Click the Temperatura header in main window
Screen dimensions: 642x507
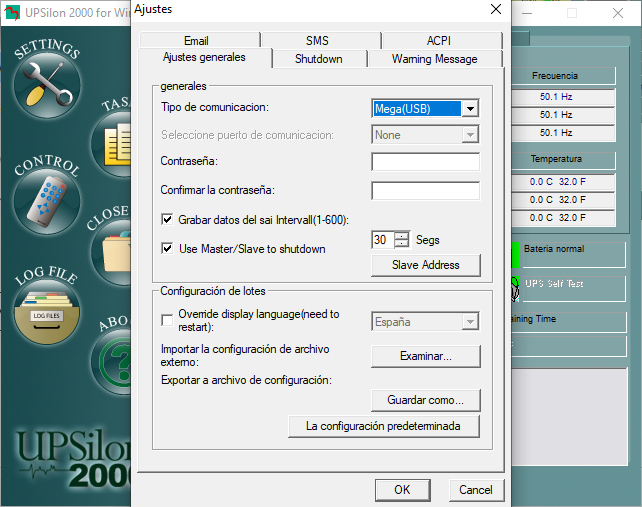pos(563,159)
